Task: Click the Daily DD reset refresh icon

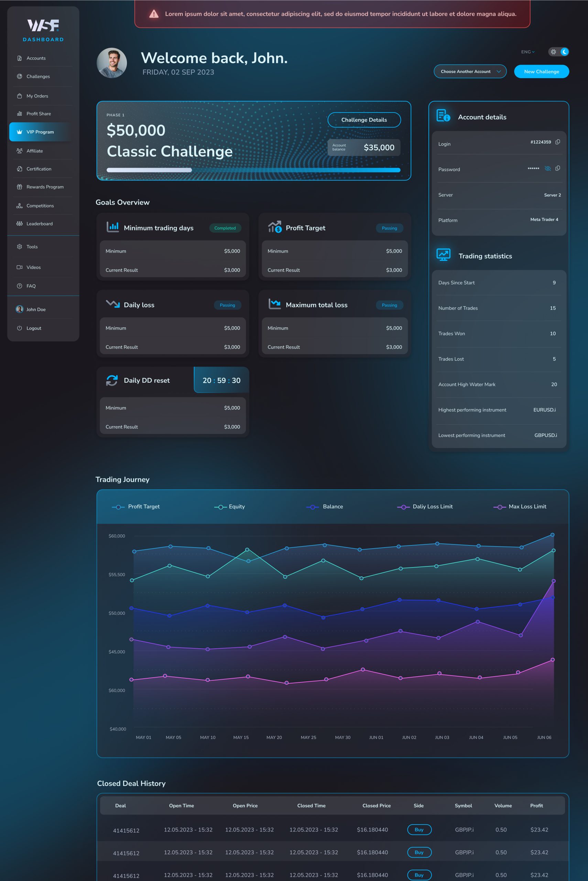Action: coord(112,381)
